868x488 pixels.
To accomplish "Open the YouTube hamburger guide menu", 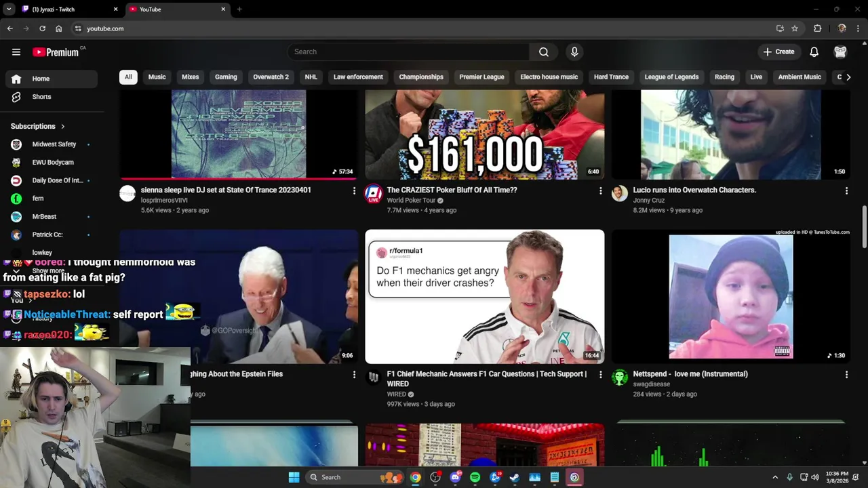I will 16,52.
